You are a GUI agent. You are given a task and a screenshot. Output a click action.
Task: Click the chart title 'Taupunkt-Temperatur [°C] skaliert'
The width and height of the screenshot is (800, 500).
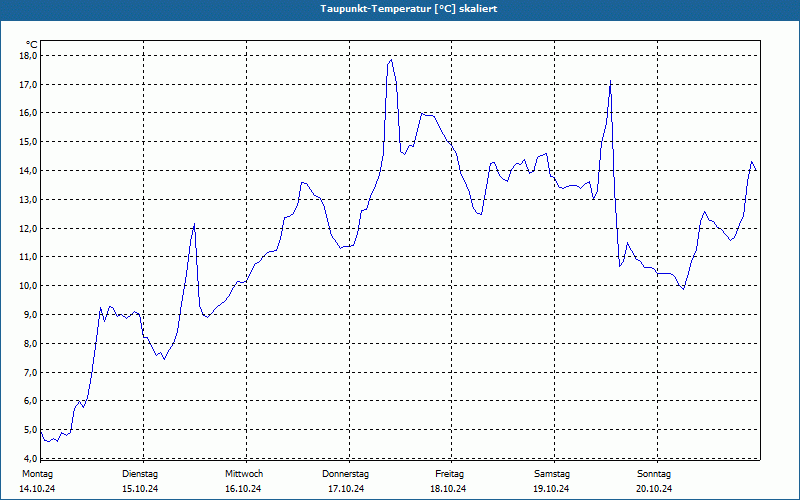tap(409, 9)
